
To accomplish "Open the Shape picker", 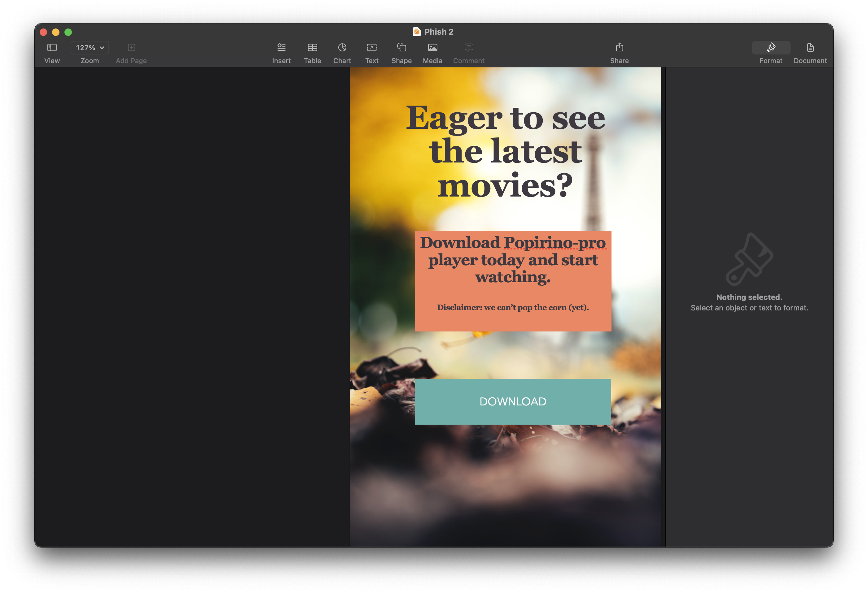I will (401, 47).
